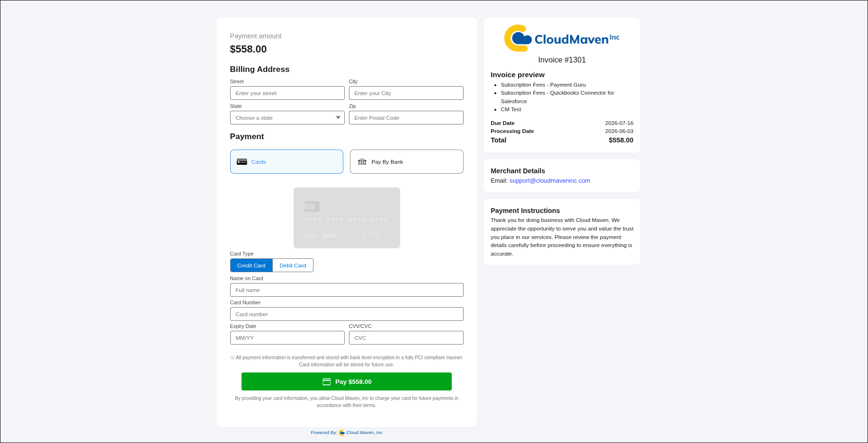Image resolution: width=868 pixels, height=443 pixels.
Task: Click the Quickbooks Connector for Salesforce item
Action: tap(557, 97)
